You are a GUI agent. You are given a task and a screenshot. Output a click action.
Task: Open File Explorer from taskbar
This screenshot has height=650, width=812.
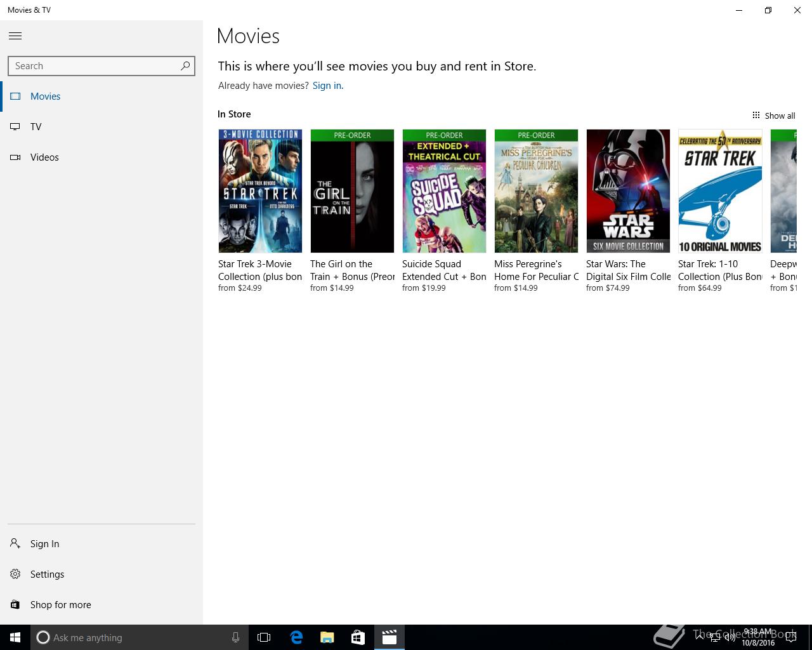[327, 637]
